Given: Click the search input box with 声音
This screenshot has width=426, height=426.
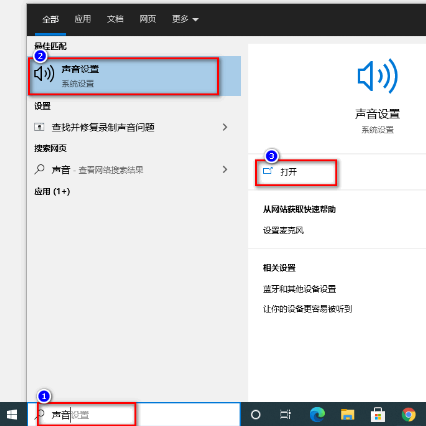Looking at the screenshot, I should (x=134, y=415).
